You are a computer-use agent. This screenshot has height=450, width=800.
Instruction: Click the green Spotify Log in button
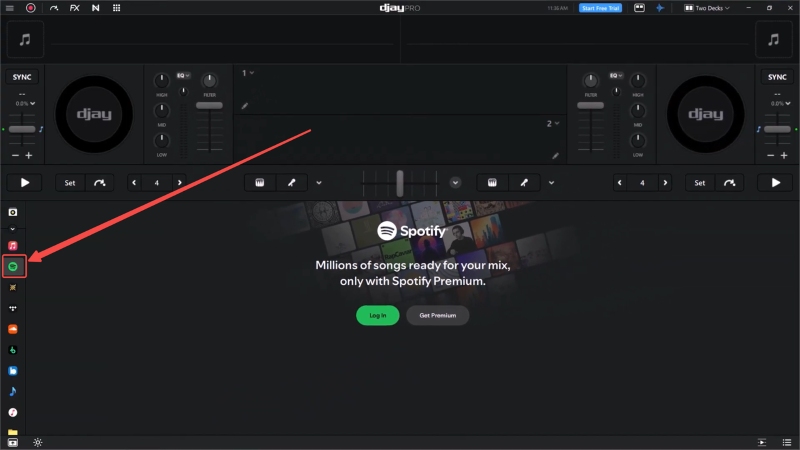pyautogui.click(x=378, y=315)
